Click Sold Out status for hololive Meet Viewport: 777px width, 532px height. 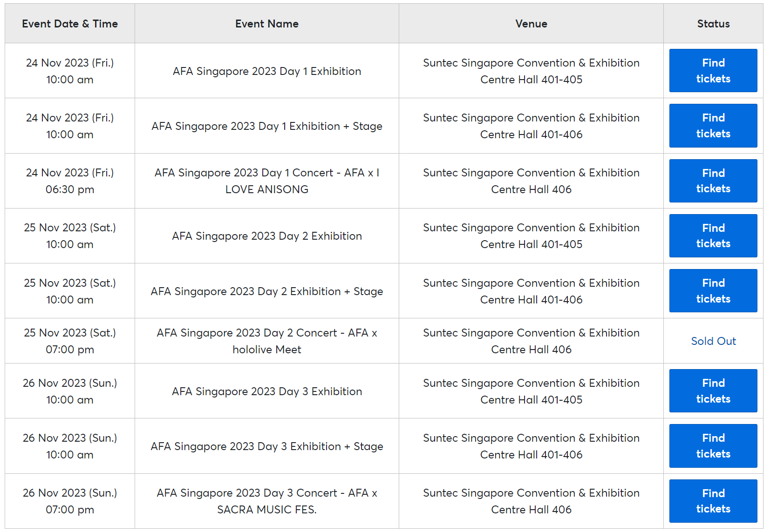(x=713, y=341)
